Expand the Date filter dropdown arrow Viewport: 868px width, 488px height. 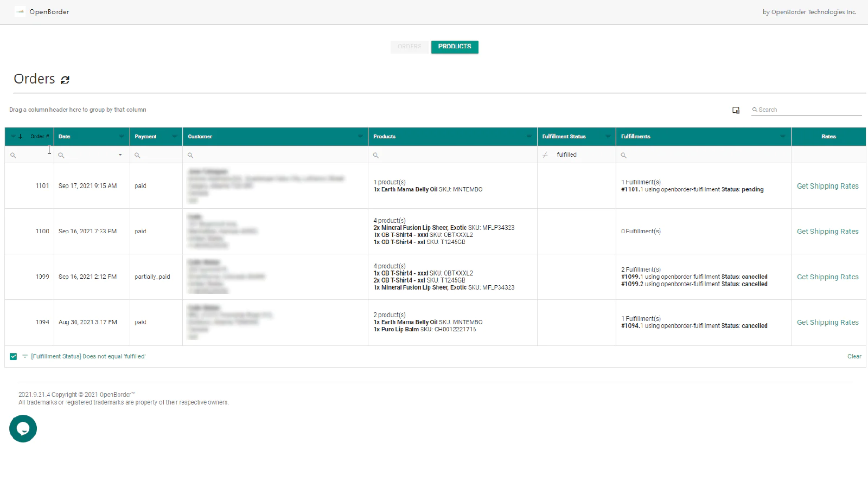pos(120,155)
